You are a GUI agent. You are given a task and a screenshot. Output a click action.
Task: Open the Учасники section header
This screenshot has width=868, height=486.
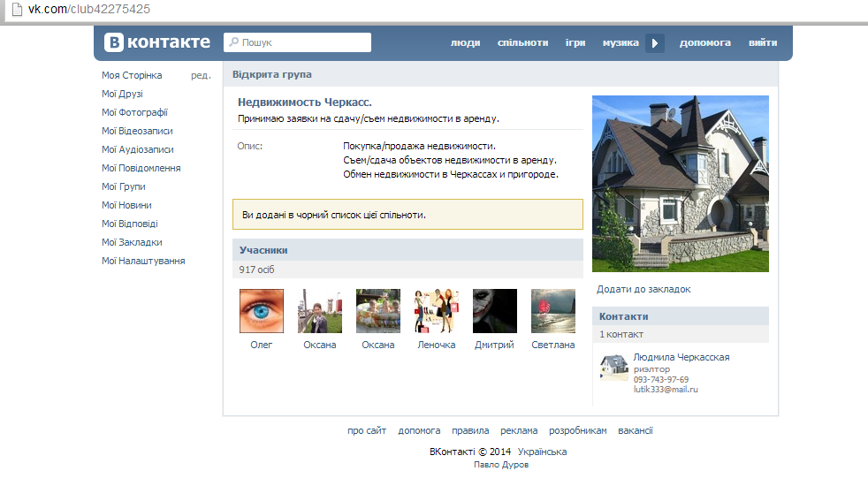408,250
